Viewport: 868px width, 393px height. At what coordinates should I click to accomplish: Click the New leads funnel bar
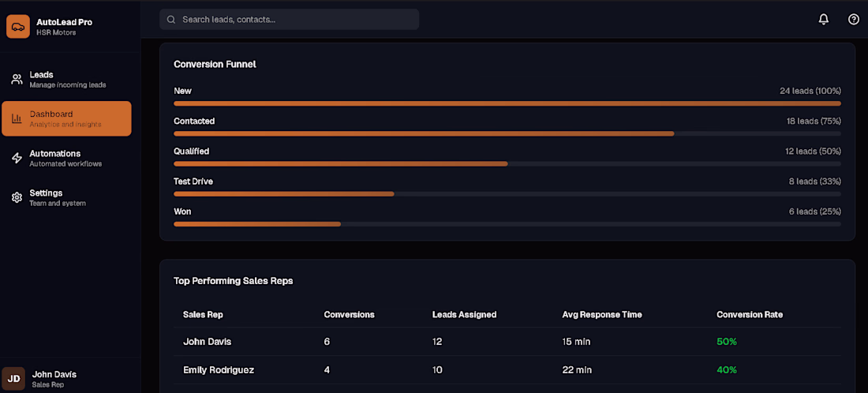click(x=507, y=103)
